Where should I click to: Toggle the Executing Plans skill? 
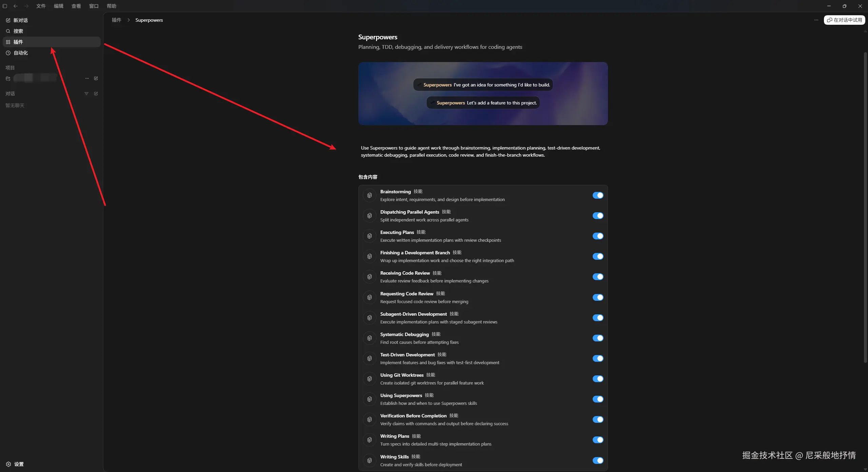[x=598, y=236]
